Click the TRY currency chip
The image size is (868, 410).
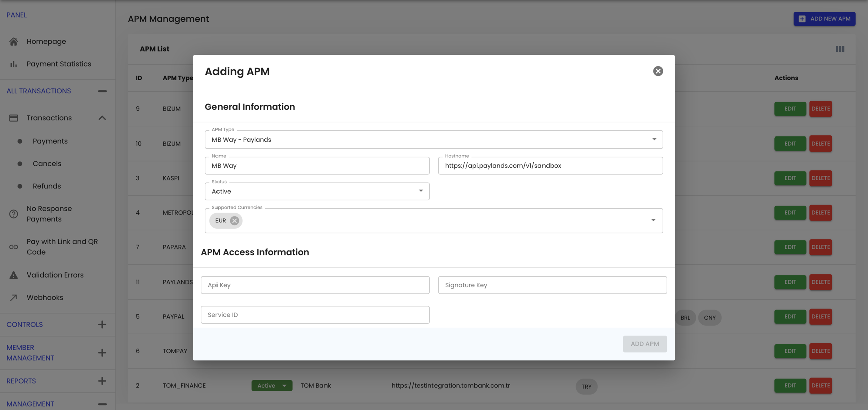coord(586,387)
